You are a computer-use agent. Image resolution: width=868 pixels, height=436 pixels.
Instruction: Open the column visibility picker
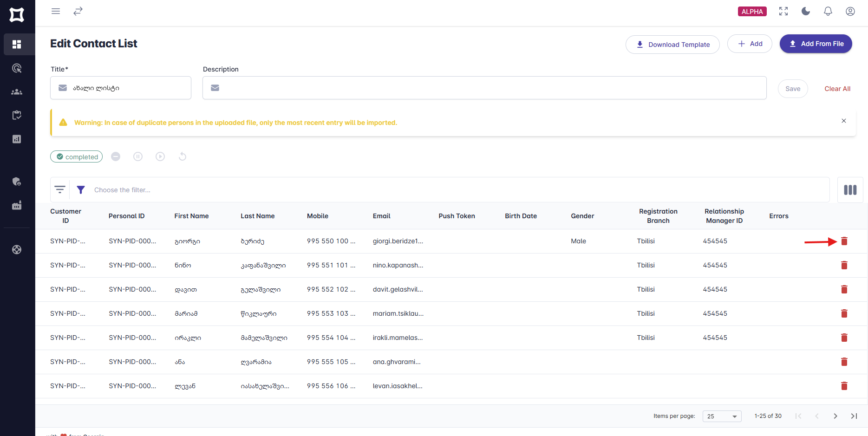[x=850, y=189]
